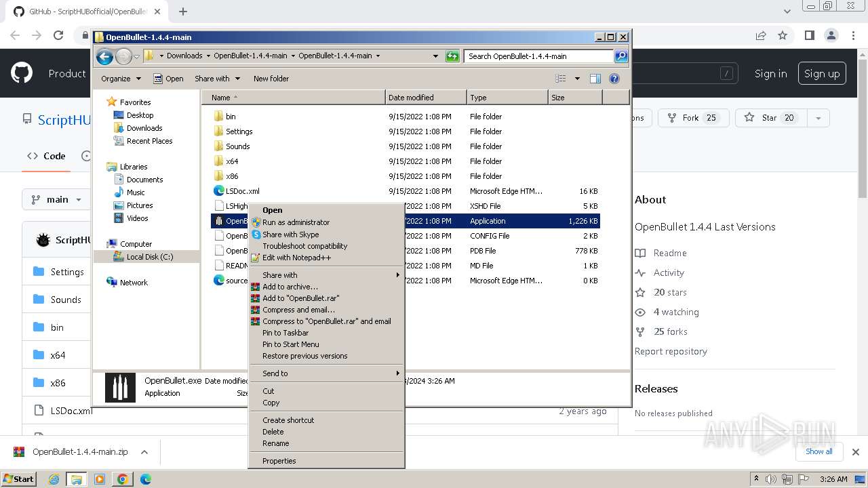Viewport: 868px width, 488px height.
Task: Click the Activity link in About section
Action: pyautogui.click(x=669, y=272)
